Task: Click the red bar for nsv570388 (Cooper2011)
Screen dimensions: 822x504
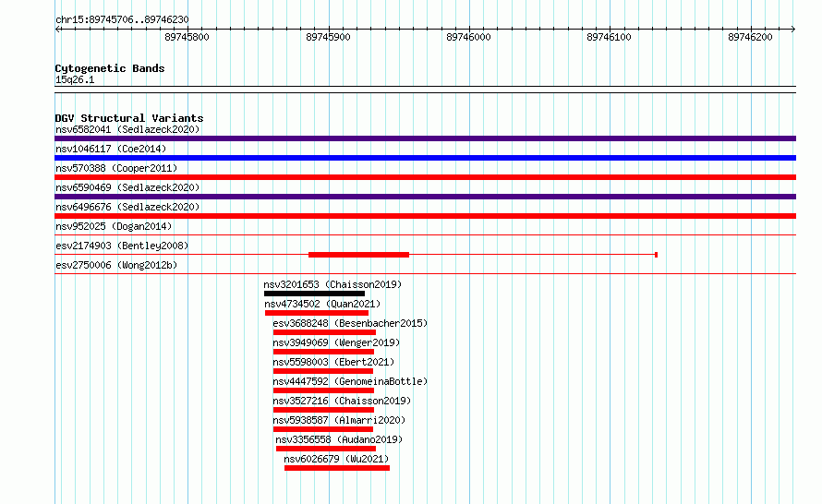Action: [x=425, y=177]
